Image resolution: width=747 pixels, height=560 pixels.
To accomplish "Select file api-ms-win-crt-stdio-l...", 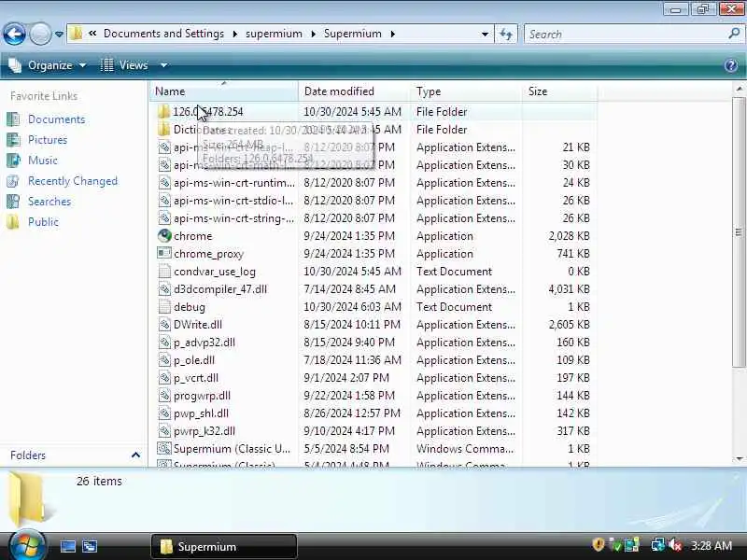I will (x=233, y=201).
